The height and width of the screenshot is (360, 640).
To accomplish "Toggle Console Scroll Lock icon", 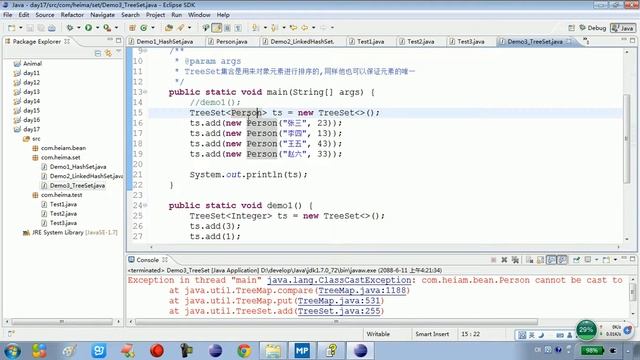I will click(x=540, y=260).
